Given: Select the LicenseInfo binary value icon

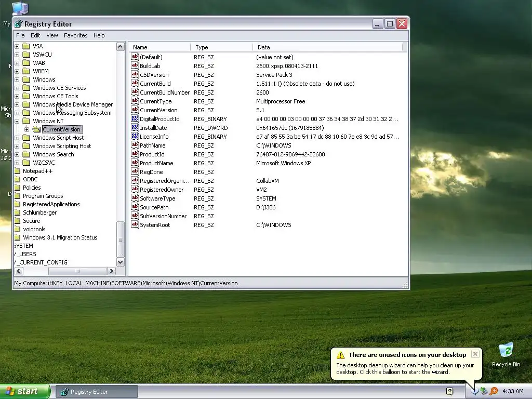Looking at the screenshot, I should click(x=135, y=137).
